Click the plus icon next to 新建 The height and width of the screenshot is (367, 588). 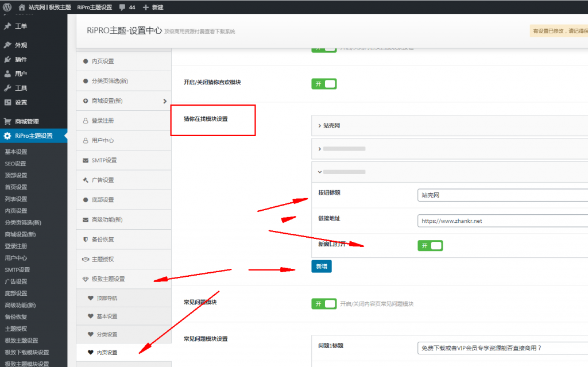point(146,7)
